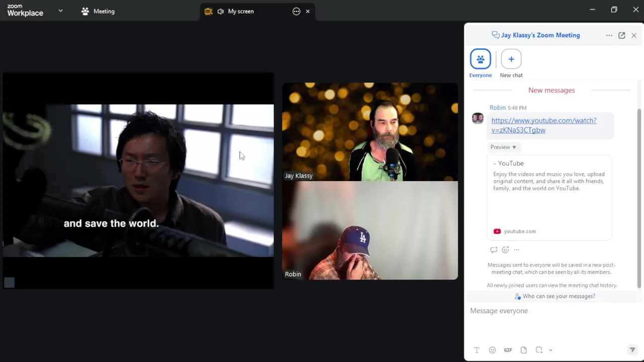644x362 pixels.
Task: Click the screenshot capture icon
Action: (x=539, y=350)
